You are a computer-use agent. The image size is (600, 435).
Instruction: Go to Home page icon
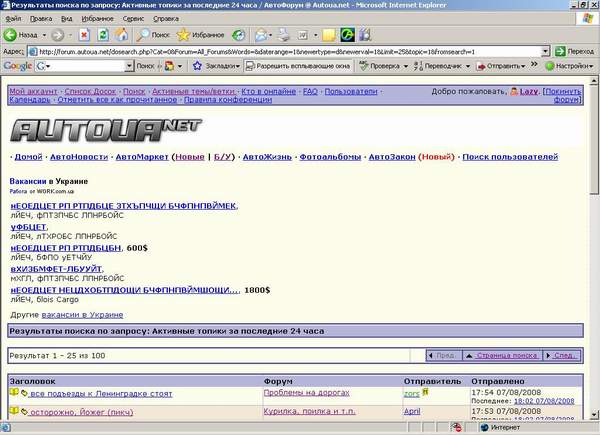tap(121, 33)
